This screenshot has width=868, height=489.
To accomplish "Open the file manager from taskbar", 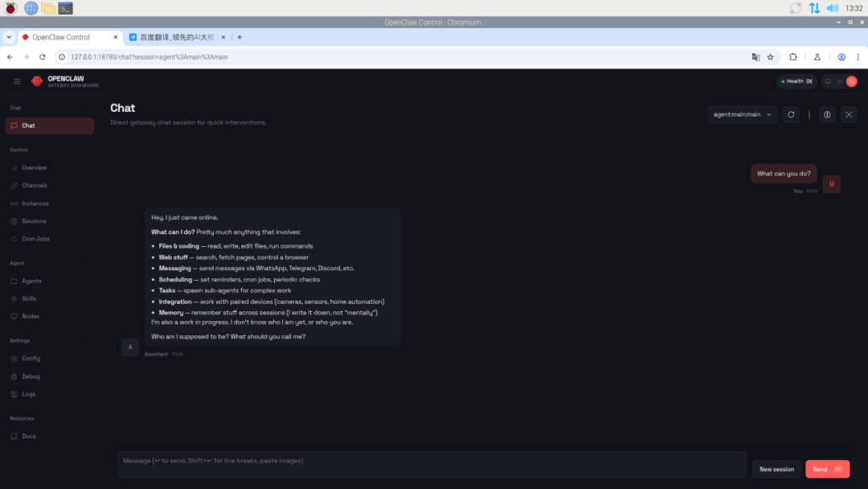I will click(48, 8).
